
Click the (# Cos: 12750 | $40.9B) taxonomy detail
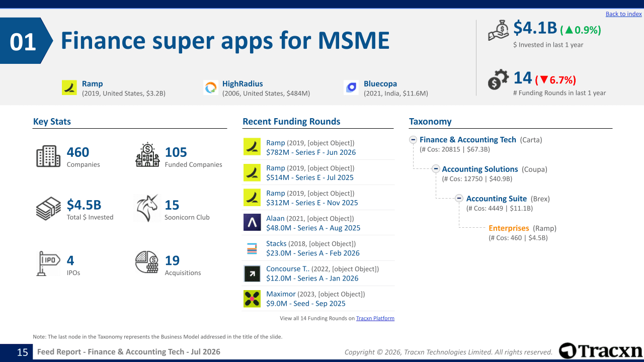[x=477, y=178]
